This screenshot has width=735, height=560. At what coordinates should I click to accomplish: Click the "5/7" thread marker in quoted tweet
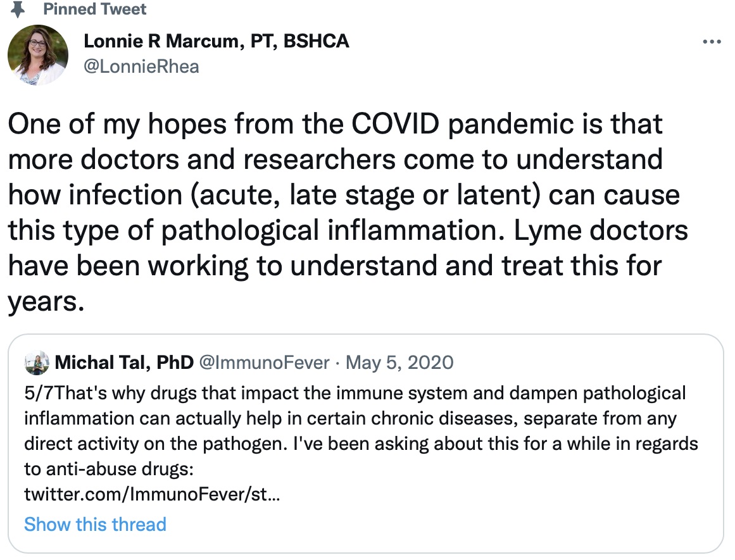(x=37, y=394)
